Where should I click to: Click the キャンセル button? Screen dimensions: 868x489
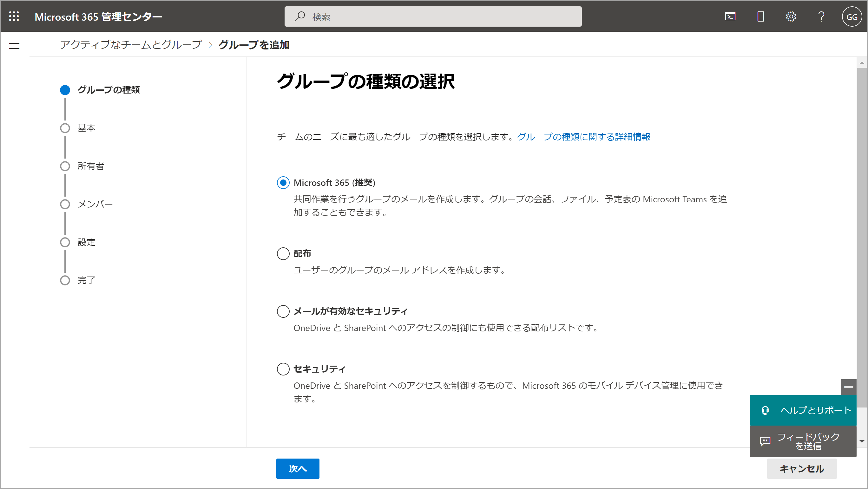802,468
